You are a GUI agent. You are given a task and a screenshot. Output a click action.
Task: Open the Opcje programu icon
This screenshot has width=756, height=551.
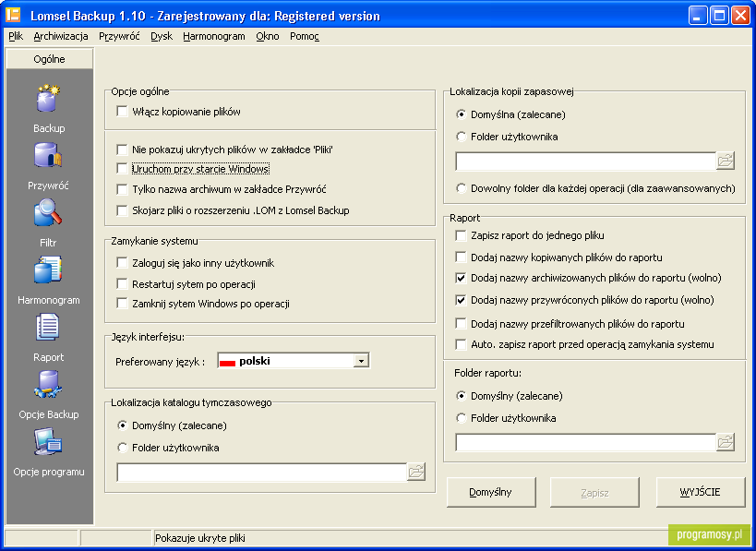pyautogui.click(x=48, y=441)
